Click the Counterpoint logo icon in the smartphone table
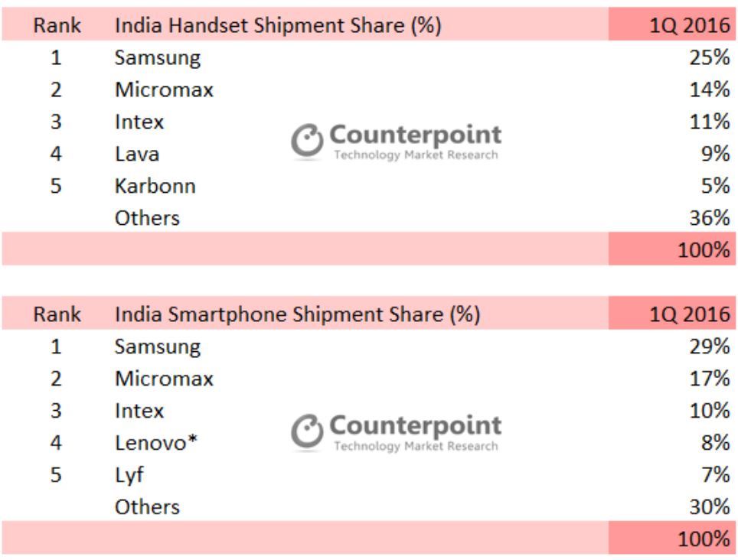Screen dimensions: 738x560 click(307, 431)
